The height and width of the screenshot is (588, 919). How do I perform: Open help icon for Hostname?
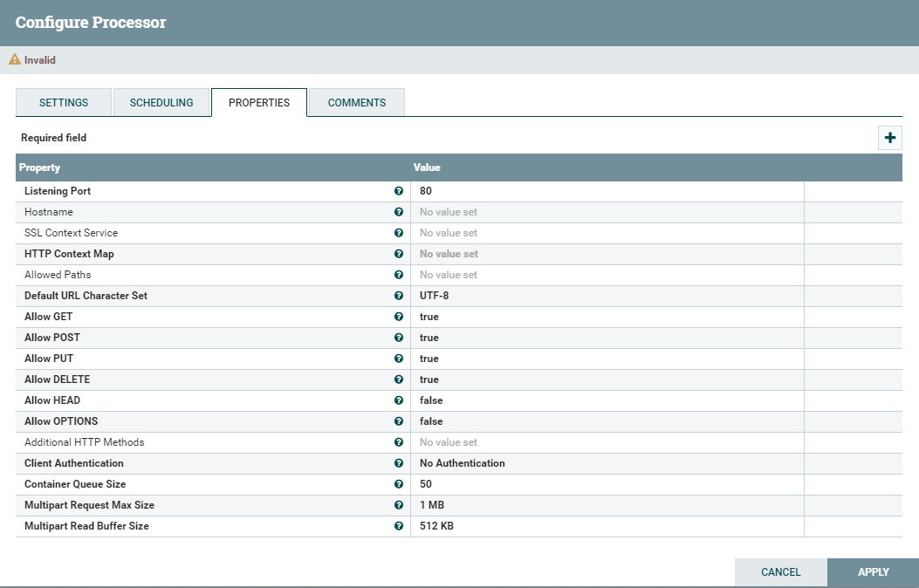pyautogui.click(x=399, y=212)
